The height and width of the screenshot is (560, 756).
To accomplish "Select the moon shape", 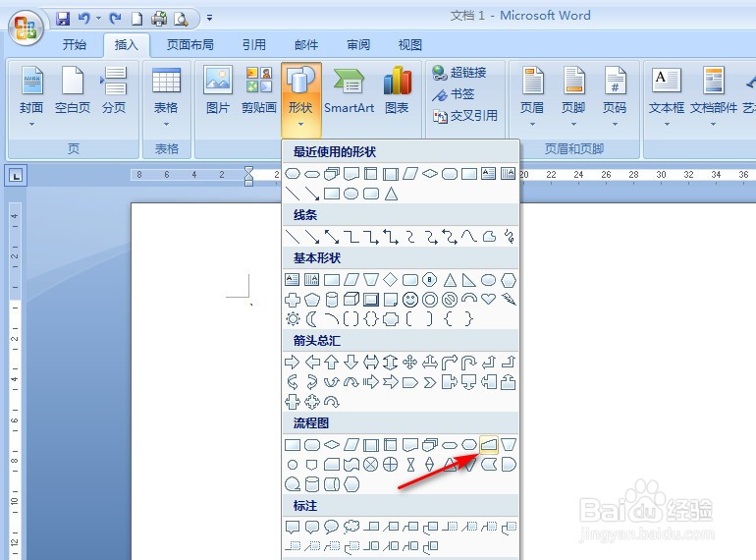I will 312,319.
